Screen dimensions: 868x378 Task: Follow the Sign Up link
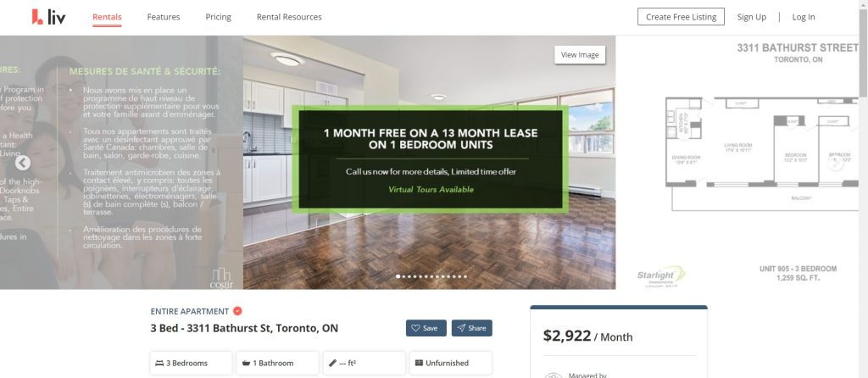[x=752, y=17]
